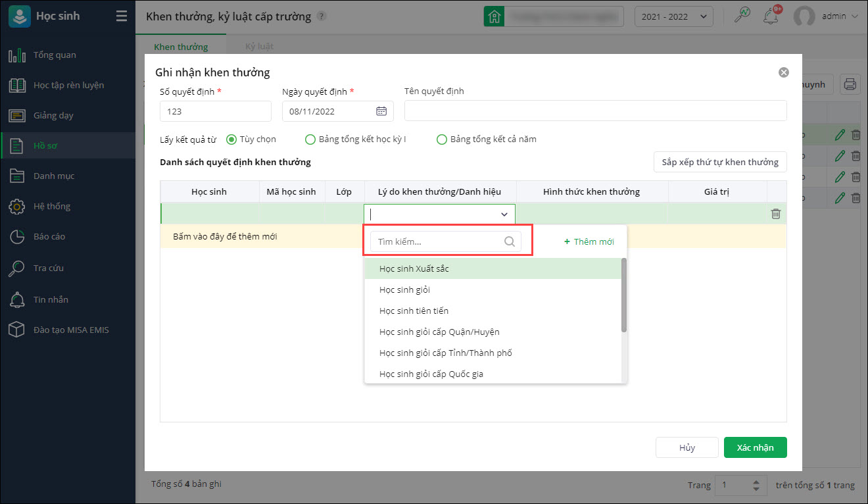Click the Hình thức khen thưởng header

click(591, 191)
